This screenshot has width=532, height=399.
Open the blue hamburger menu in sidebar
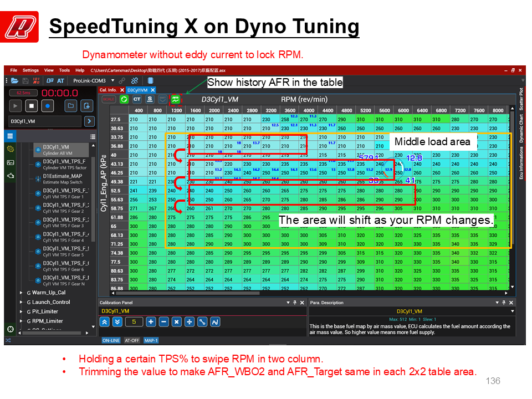coord(10,136)
